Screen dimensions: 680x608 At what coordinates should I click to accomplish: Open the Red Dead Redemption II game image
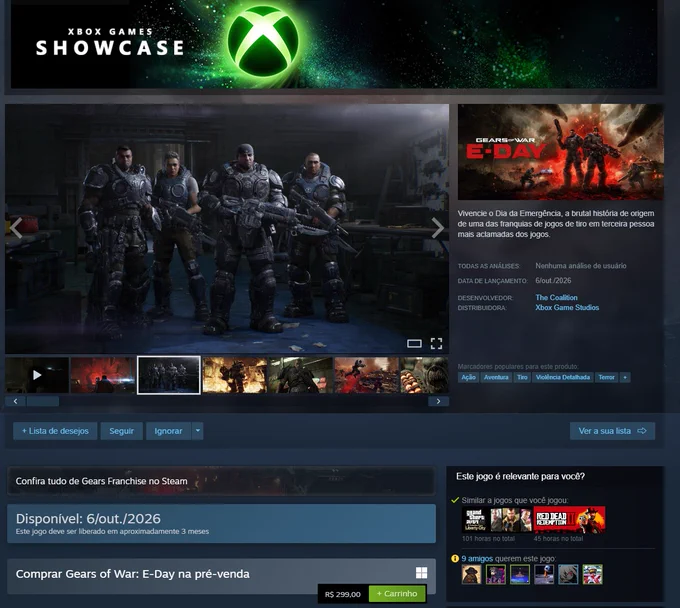(569, 520)
